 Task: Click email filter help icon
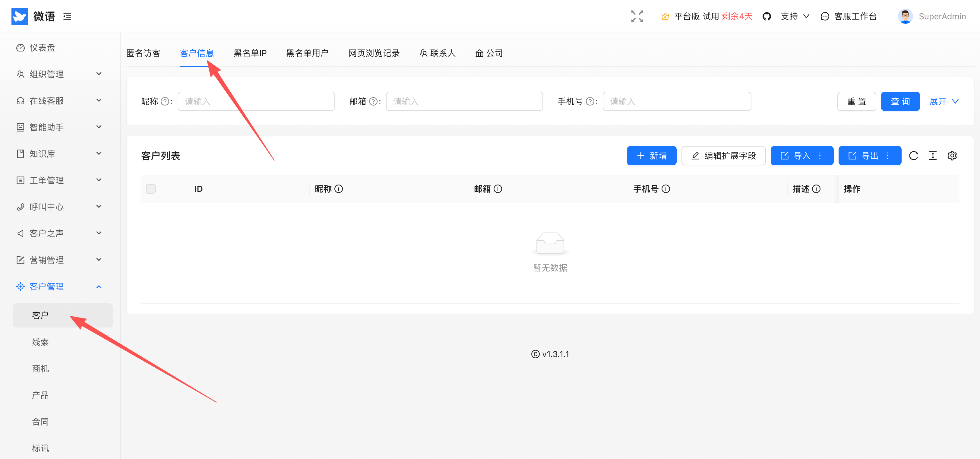pyautogui.click(x=373, y=102)
